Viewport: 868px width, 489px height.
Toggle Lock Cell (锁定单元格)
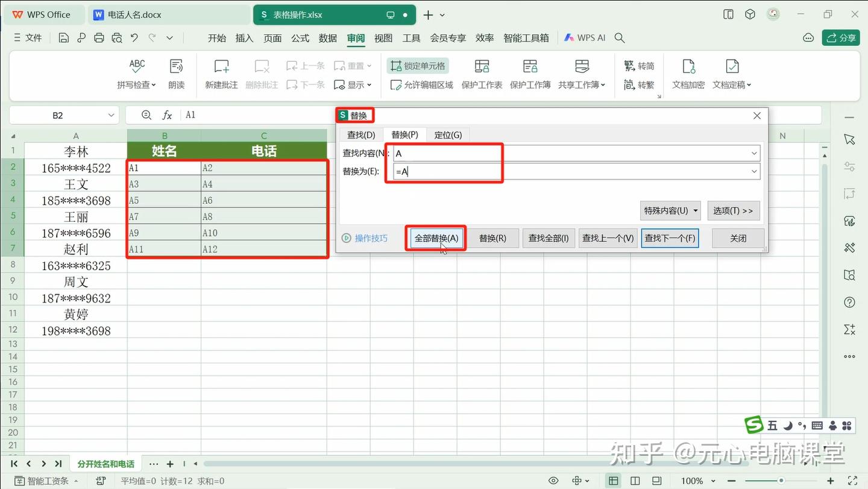click(x=417, y=66)
